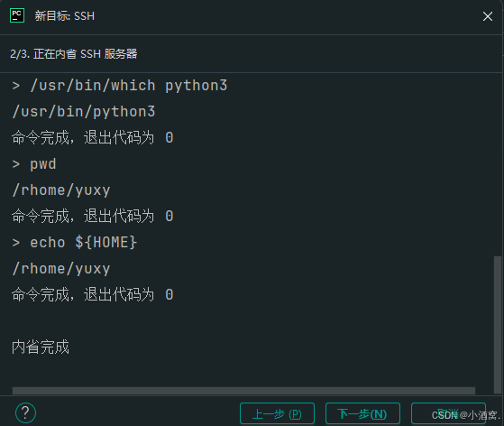Go back with the 上一步 (P) button

[x=277, y=413]
